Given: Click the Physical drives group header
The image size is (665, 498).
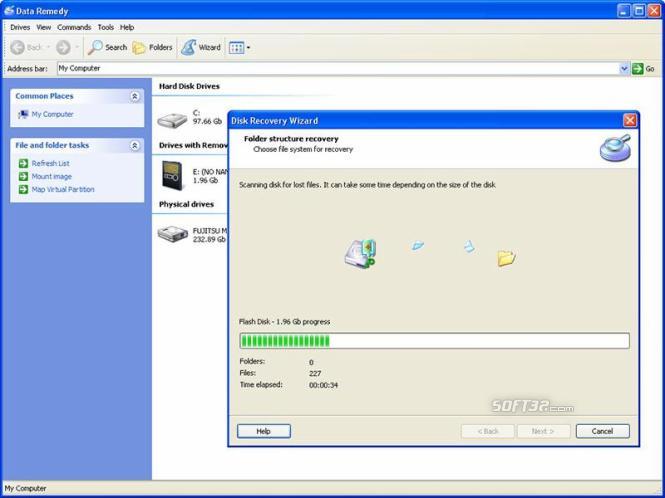Looking at the screenshot, I should pos(186,204).
